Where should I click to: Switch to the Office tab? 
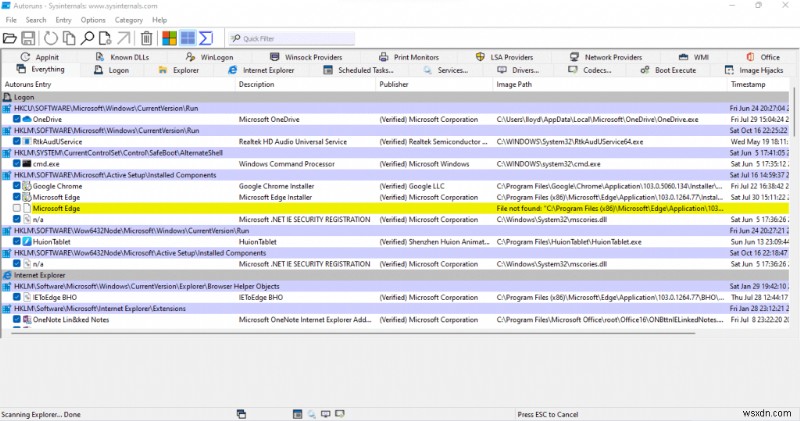[763, 57]
